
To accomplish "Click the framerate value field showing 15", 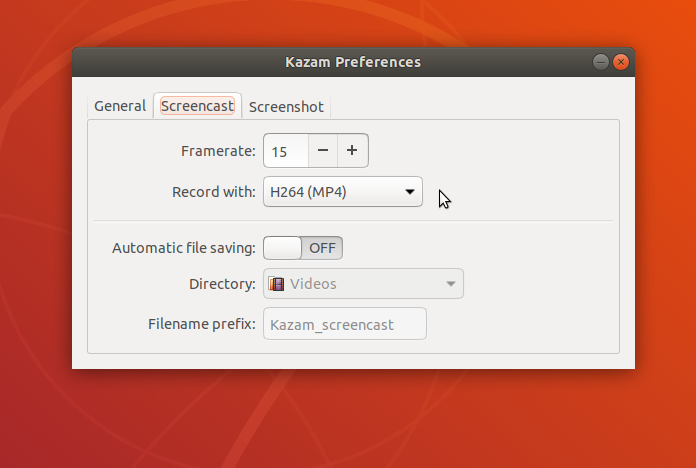I will click(x=286, y=151).
